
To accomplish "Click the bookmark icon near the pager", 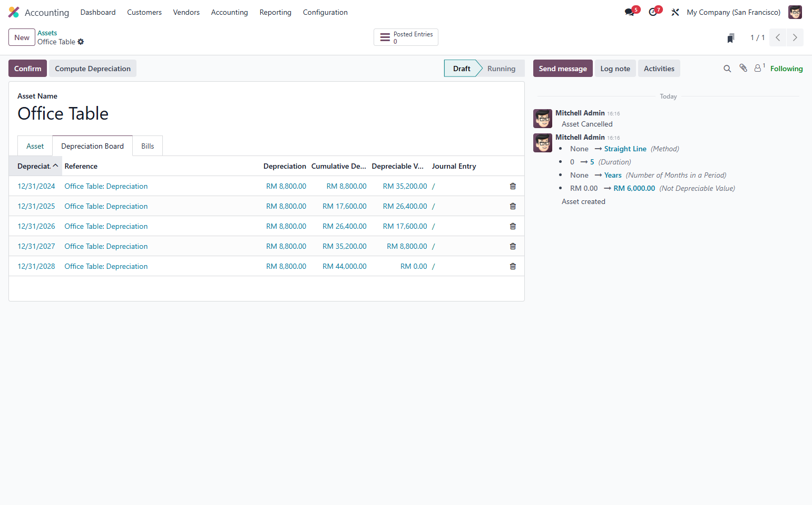I will [x=731, y=38].
